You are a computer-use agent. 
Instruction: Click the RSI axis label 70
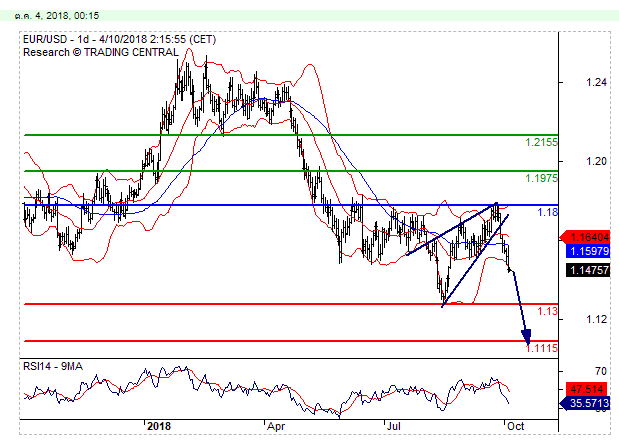click(601, 371)
